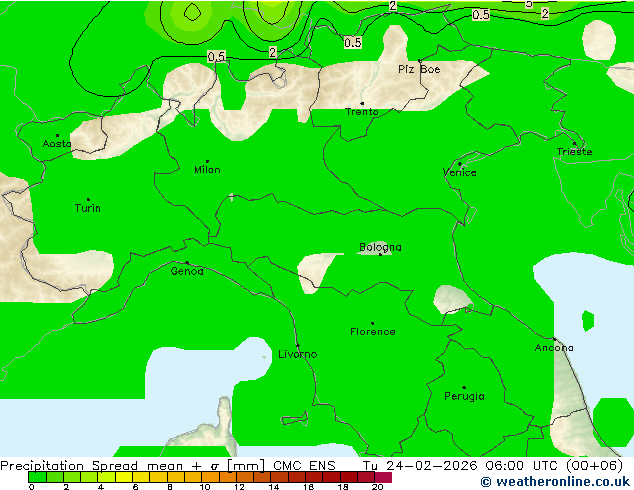Select the Genoa city label
Image resolution: width=634 pixels, height=490 pixels.
coord(187,271)
